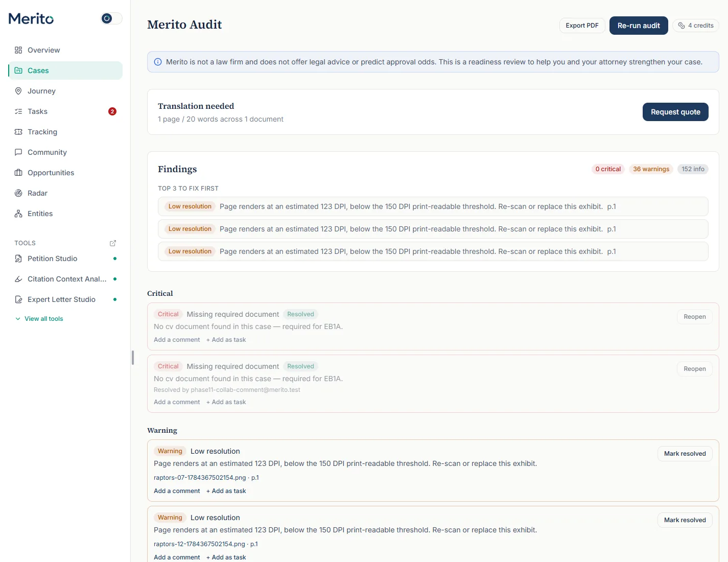The image size is (728, 562).
Task: Click first Low resolution top-fix row
Action: click(x=433, y=206)
